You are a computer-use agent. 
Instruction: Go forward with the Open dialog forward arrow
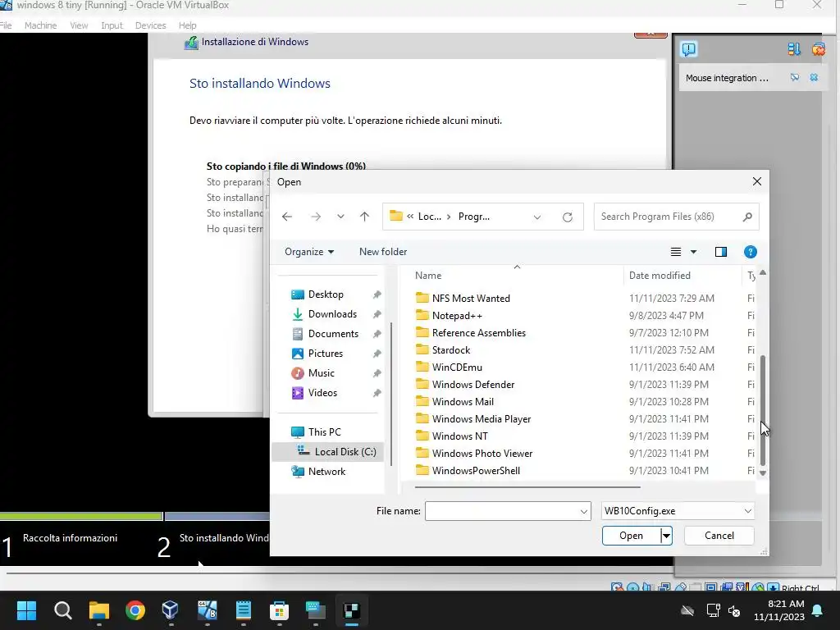point(316,217)
